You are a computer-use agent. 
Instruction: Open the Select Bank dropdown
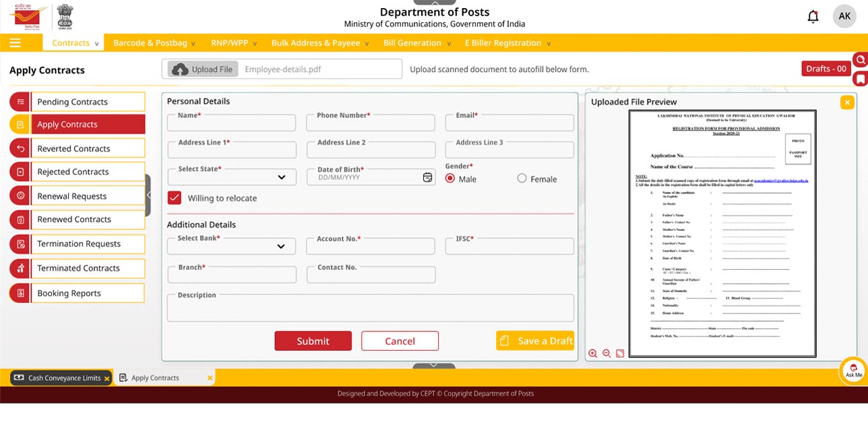click(x=281, y=246)
